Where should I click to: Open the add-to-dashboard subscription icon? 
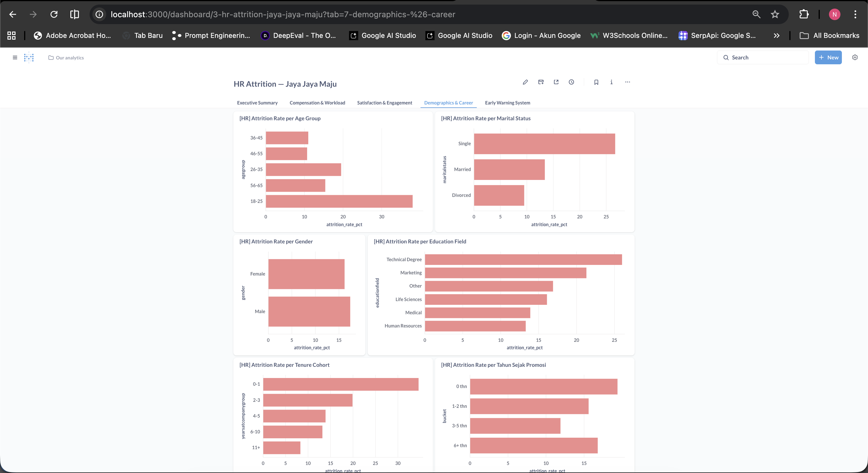point(541,82)
